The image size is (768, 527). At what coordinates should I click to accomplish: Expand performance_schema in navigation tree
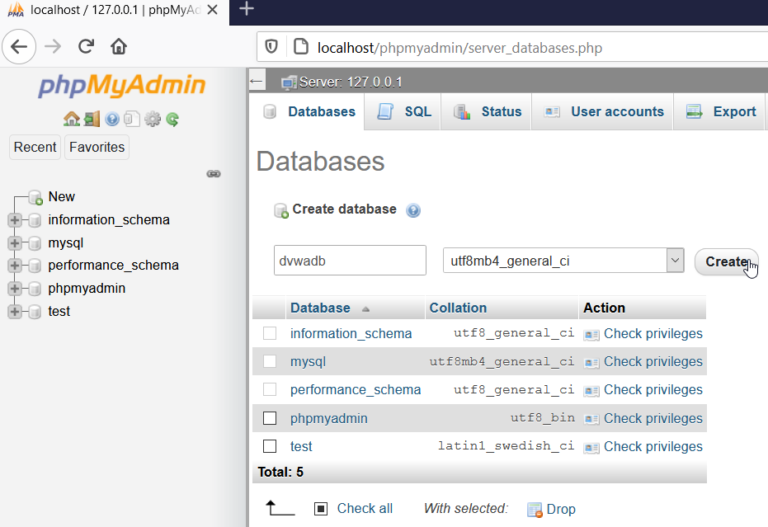(x=15, y=265)
